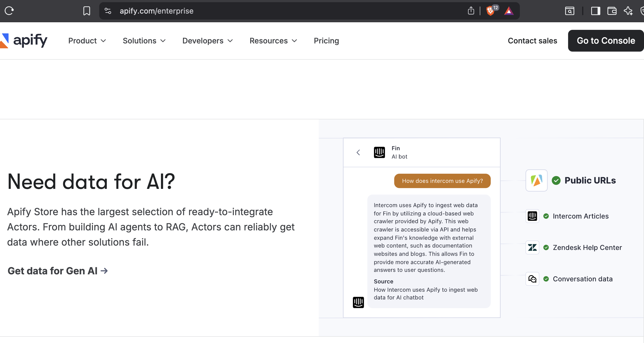This screenshot has width=644, height=343.
Task: Toggle the browser sidebar panel icon
Action: [x=595, y=11]
